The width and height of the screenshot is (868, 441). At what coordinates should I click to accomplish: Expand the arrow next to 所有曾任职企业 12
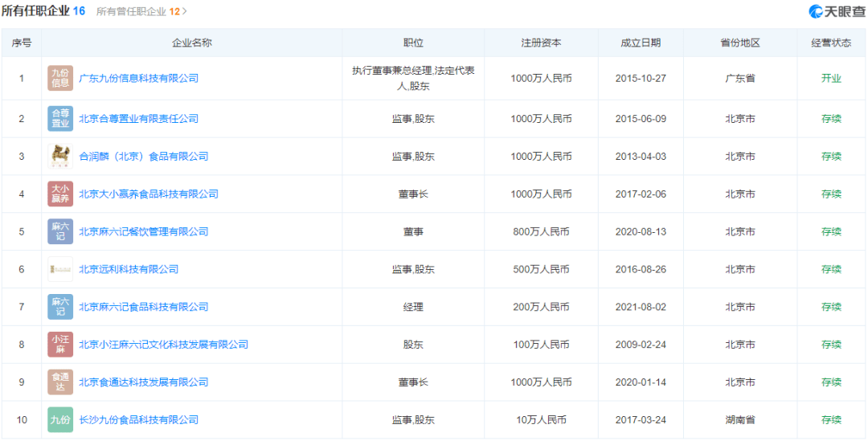coord(185,12)
